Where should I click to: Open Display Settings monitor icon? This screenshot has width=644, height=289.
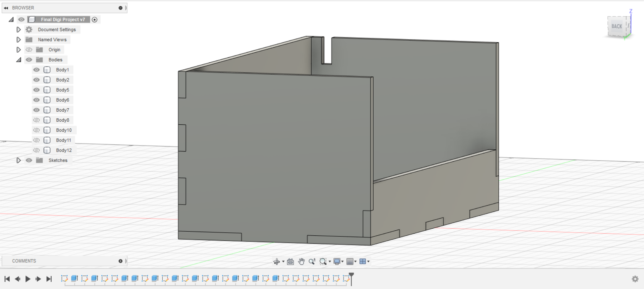tap(337, 262)
